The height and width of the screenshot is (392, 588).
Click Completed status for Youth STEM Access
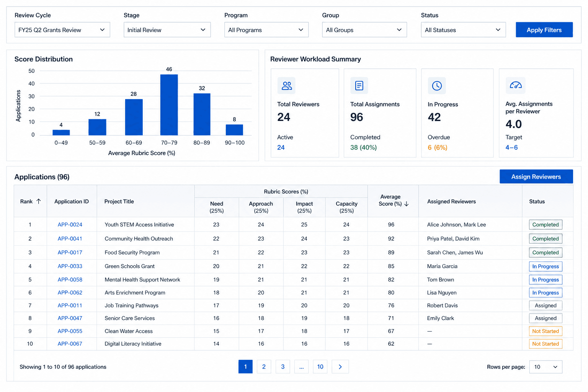546,225
